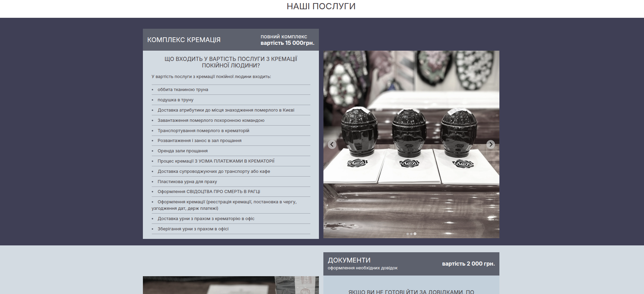This screenshot has width=644, height=294.
Task: Click the 'вартість 15 000грн.' price label
Action: (x=287, y=43)
